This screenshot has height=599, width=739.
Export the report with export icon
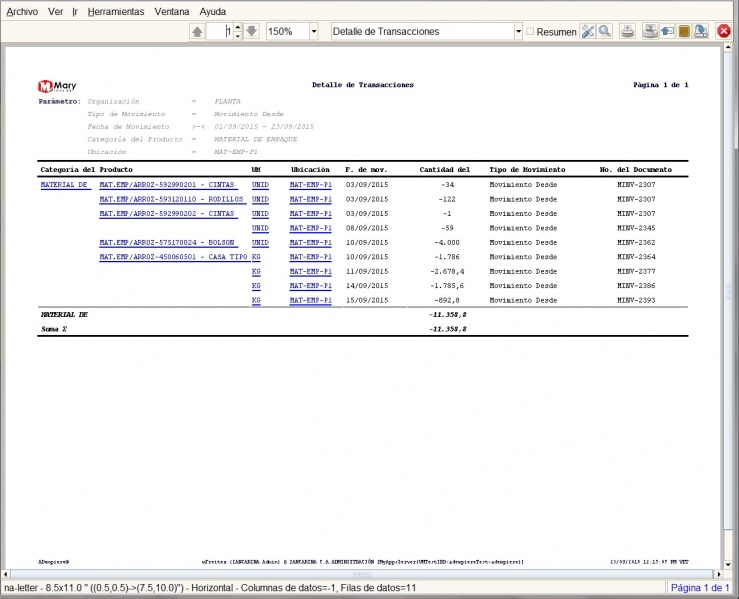click(701, 32)
